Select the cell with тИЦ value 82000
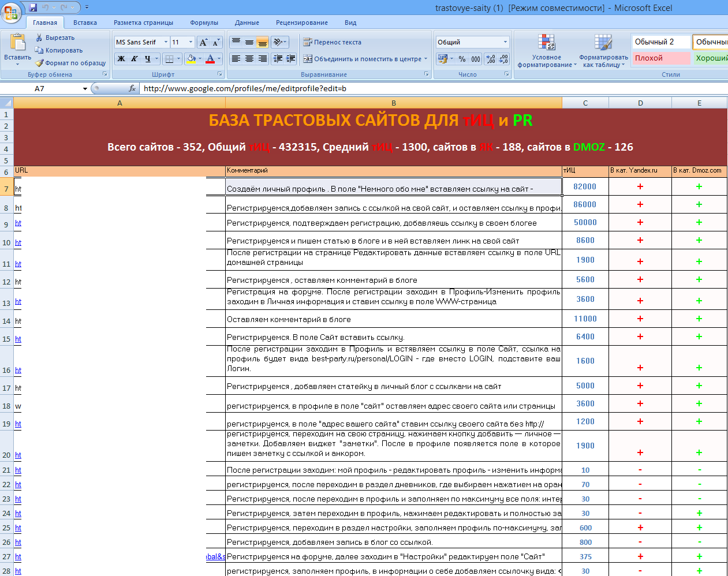728x576 pixels. tap(585, 186)
